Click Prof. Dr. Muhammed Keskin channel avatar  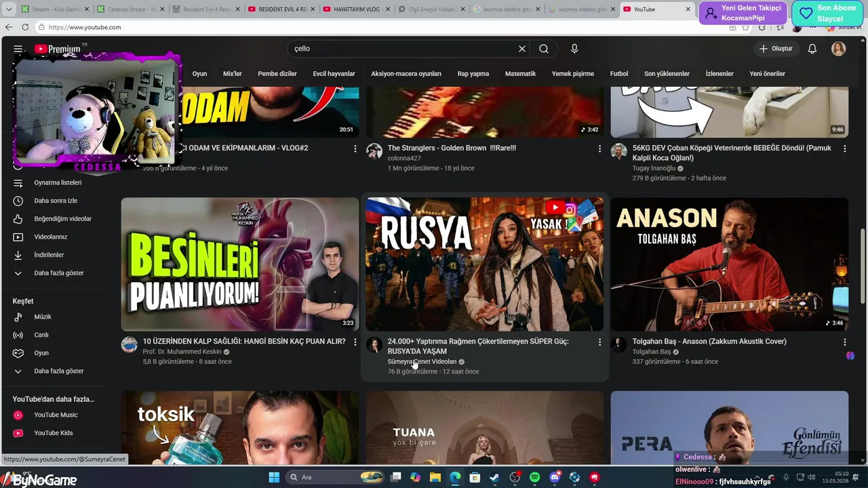(129, 345)
